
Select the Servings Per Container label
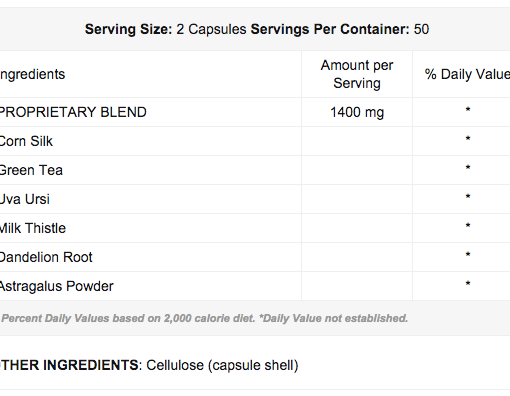[x=330, y=29]
